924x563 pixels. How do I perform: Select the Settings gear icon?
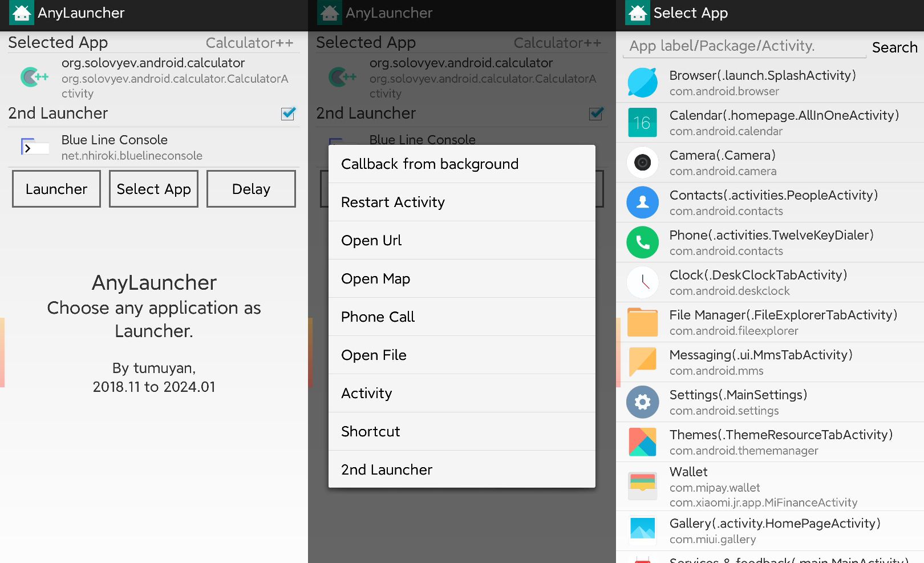(642, 402)
